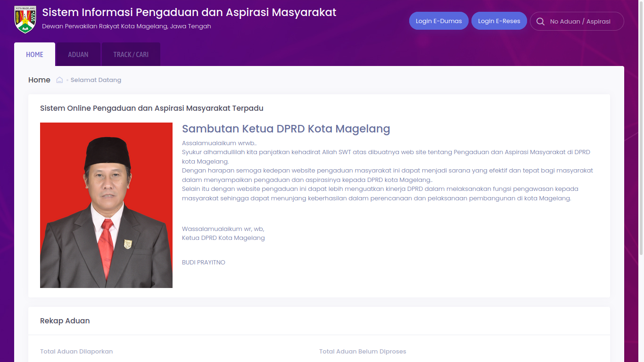Screen dimensions: 644x362
Task: Click the Selamat Datang breadcrumb text
Action: (96, 80)
